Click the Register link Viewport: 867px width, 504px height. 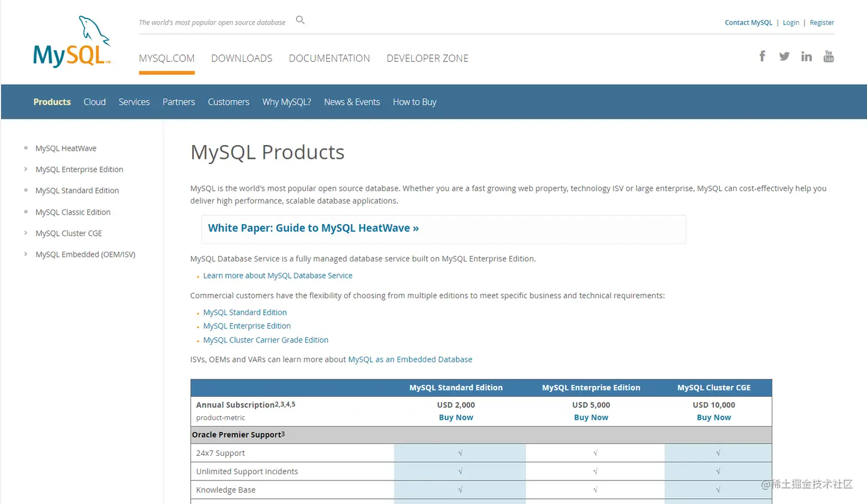click(822, 22)
